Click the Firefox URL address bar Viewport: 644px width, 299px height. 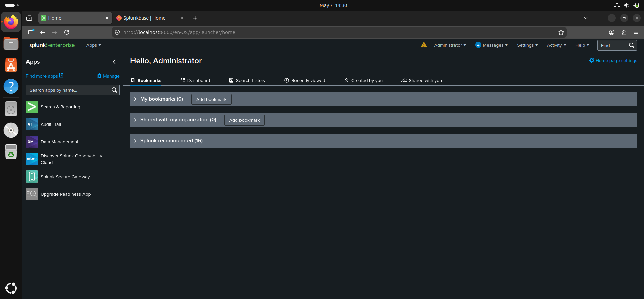(339, 32)
